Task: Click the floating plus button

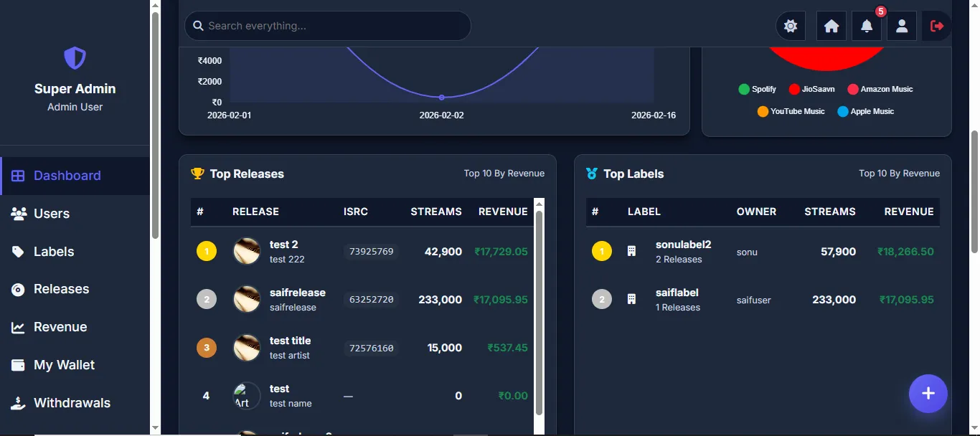Action: tap(928, 394)
